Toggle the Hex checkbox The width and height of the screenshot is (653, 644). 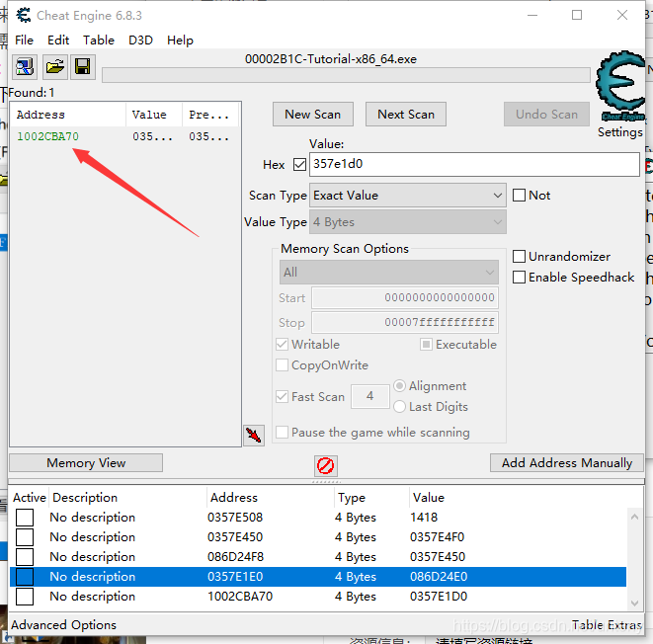coord(299,164)
